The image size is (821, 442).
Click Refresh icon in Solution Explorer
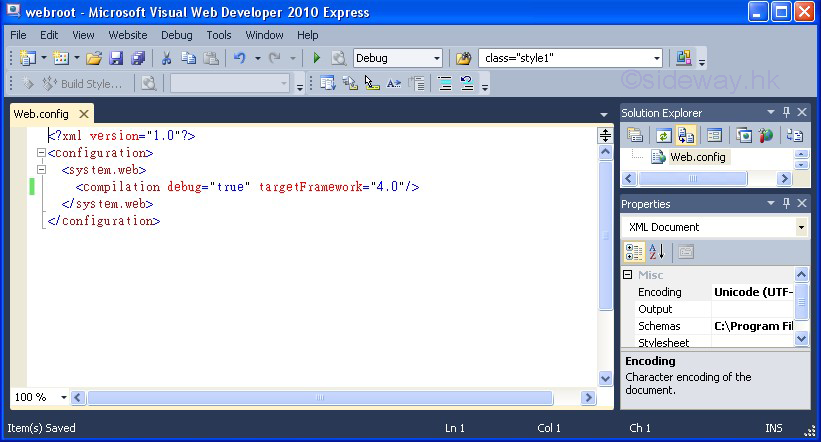coord(662,135)
